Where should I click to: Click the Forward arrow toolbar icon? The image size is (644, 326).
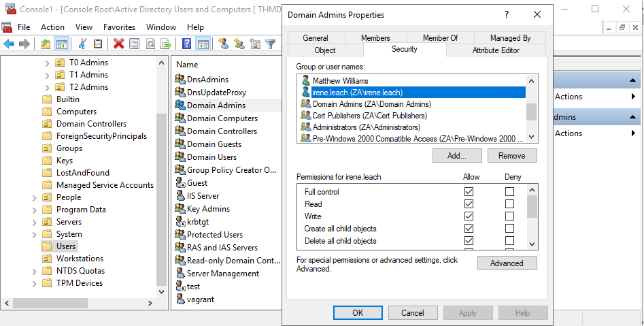[x=24, y=44]
